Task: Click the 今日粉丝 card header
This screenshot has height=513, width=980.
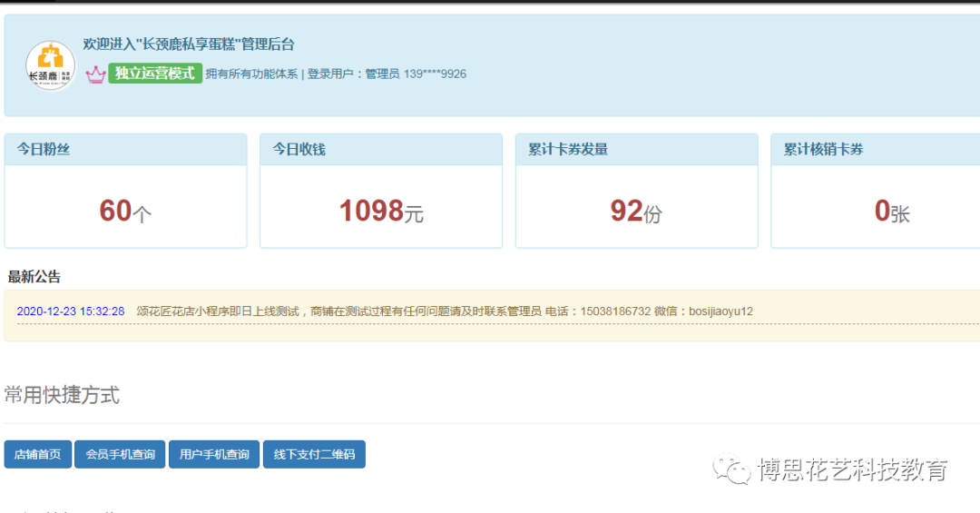Action: [x=125, y=150]
